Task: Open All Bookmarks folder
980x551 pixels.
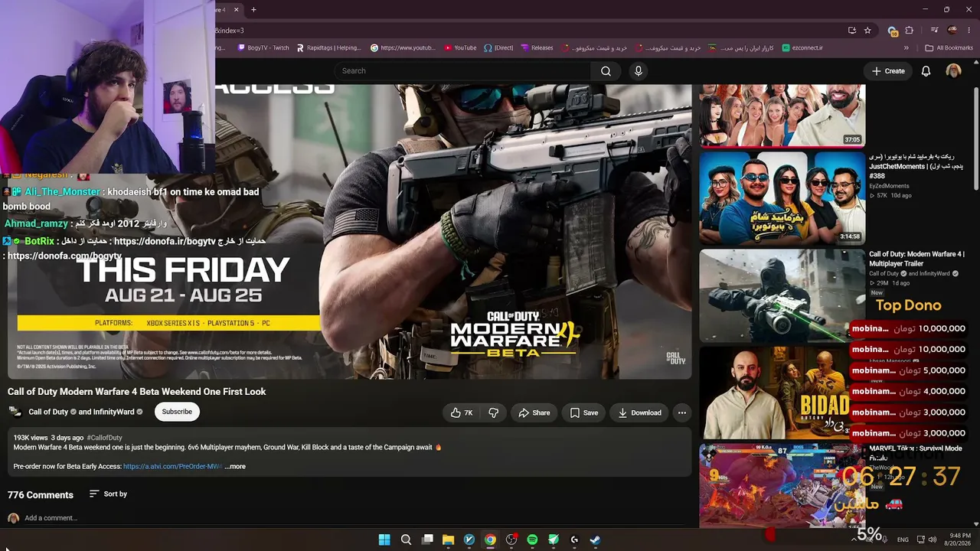Action: 949,48
